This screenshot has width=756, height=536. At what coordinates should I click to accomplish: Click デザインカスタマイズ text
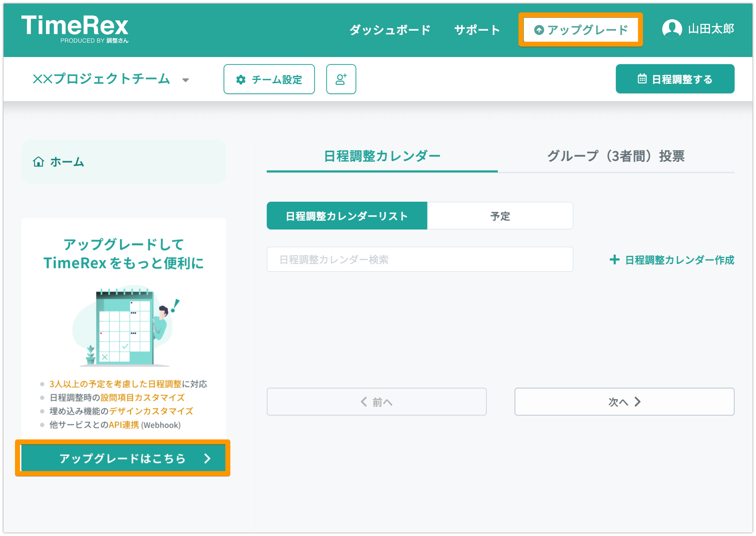[151, 411]
